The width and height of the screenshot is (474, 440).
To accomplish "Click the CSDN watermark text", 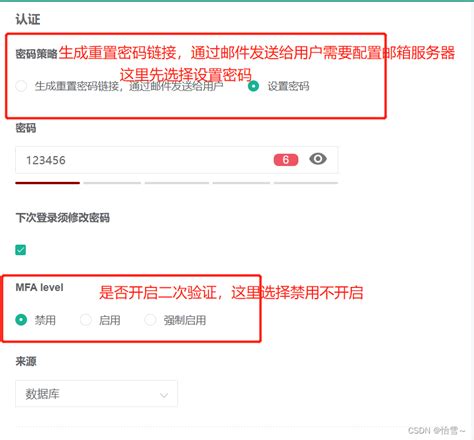I will [436, 431].
